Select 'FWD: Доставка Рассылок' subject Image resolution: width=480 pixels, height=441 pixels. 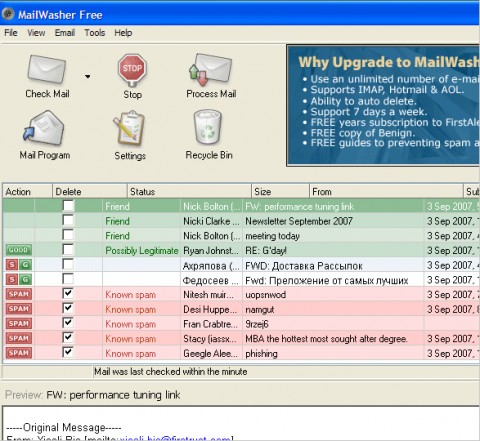click(304, 266)
